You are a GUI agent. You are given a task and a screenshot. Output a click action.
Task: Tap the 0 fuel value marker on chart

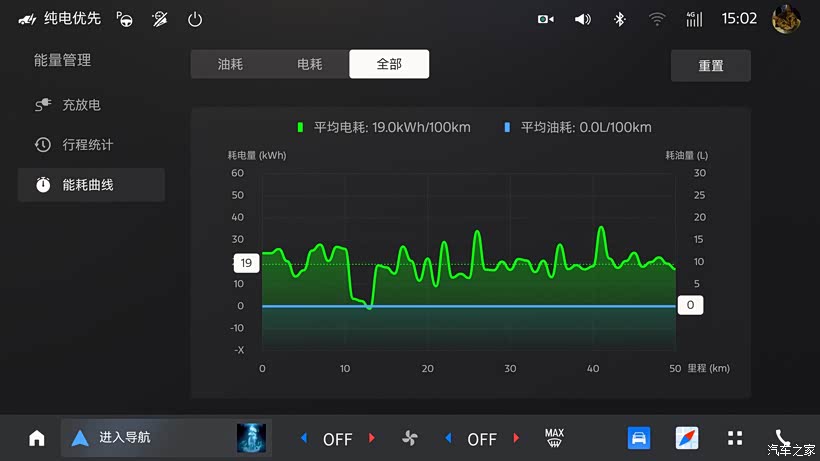(x=690, y=305)
